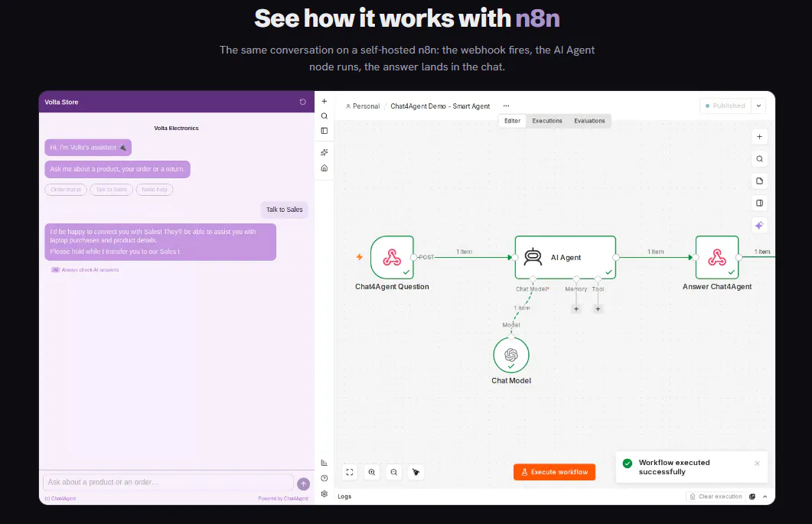Choose the Talk to Sales quick reply
Viewport: 812px width, 524px height.
tap(111, 190)
